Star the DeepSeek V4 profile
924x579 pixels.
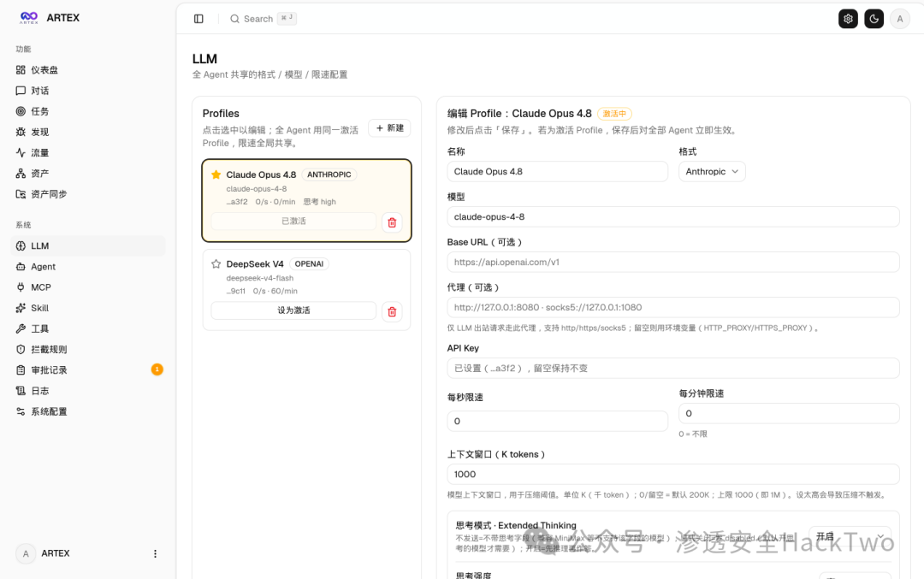[x=216, y=264]
